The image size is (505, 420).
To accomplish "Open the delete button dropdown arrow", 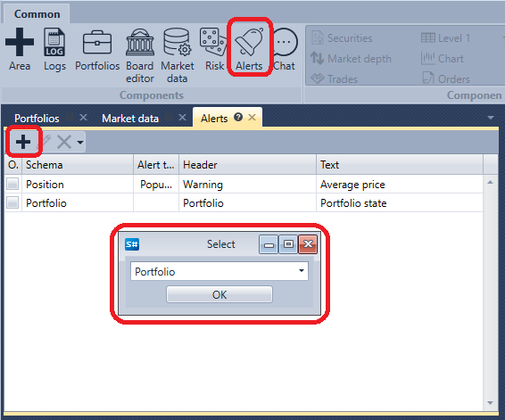I will point(80,142).
